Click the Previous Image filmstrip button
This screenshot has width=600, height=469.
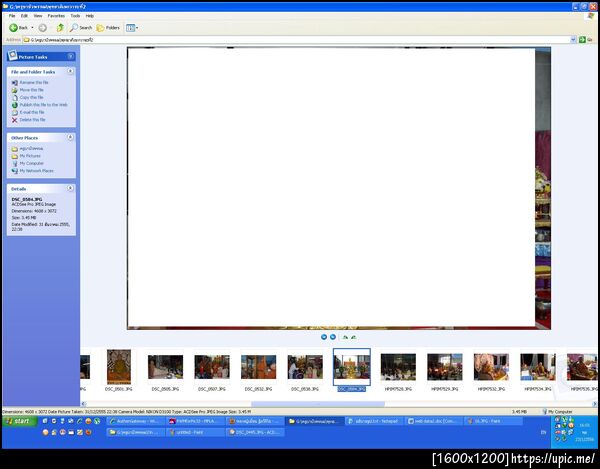click(324, 337)
